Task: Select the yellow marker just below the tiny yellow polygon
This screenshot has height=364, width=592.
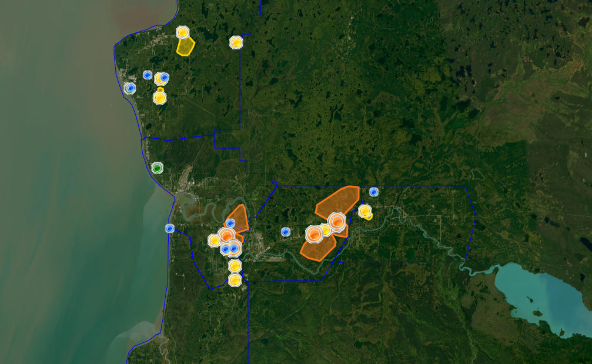Action: (x=160, y=98)
